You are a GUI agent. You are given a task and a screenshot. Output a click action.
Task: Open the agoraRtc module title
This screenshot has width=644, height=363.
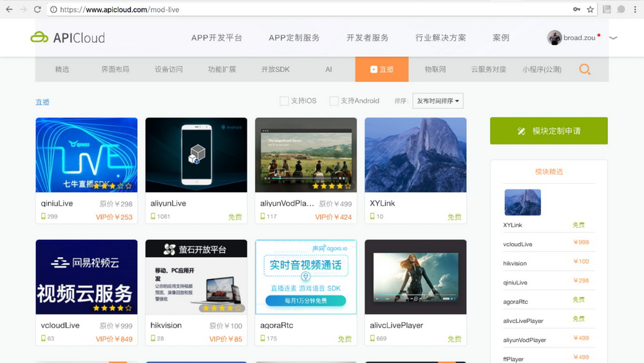click(276, 325)
